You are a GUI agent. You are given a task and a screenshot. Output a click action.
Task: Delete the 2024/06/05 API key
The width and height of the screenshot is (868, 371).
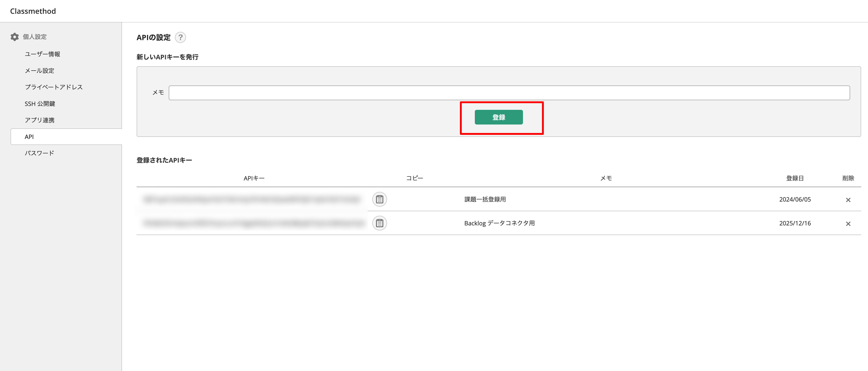pos(848,200)
